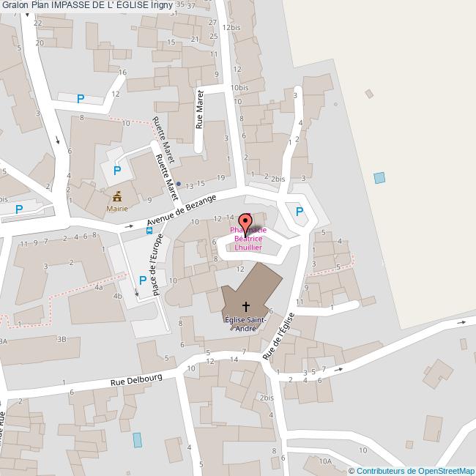Click parking icon north of the Mairie
Viewport: 476px width, 476px height.
pyautogui.click(x=117, y=171)
